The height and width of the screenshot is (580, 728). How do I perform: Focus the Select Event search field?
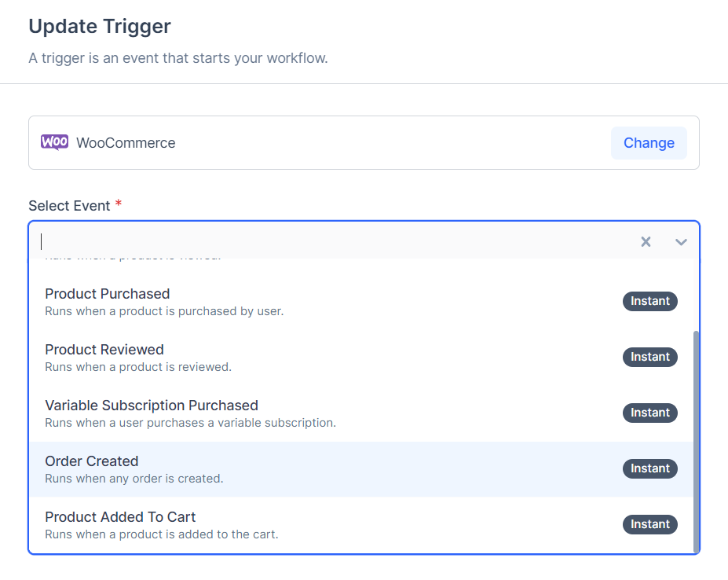pos(335,242)
